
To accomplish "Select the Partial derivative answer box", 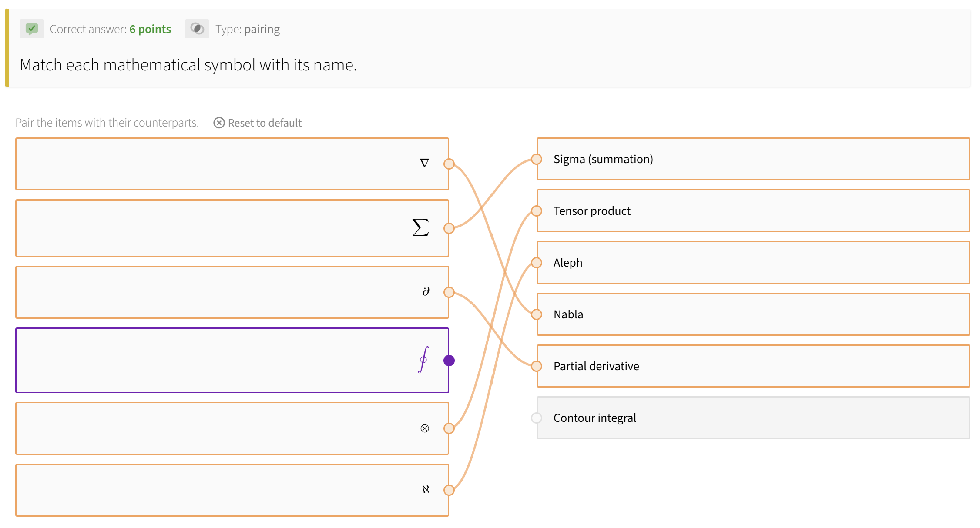I will pos(753,366).
